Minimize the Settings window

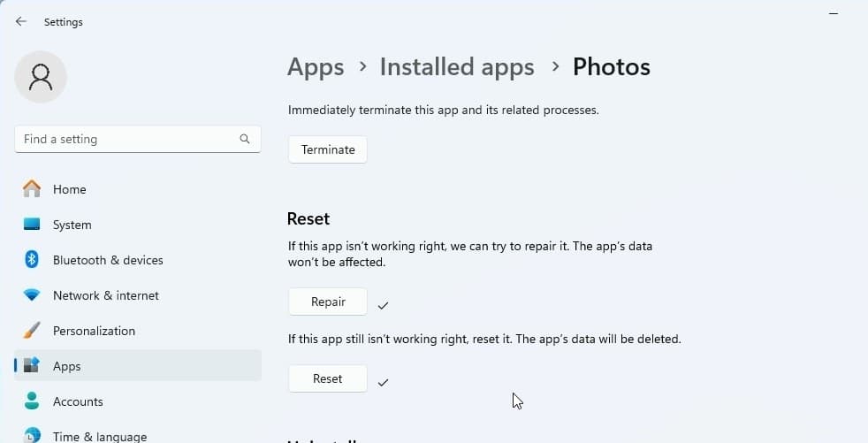[x=833, y=14]
